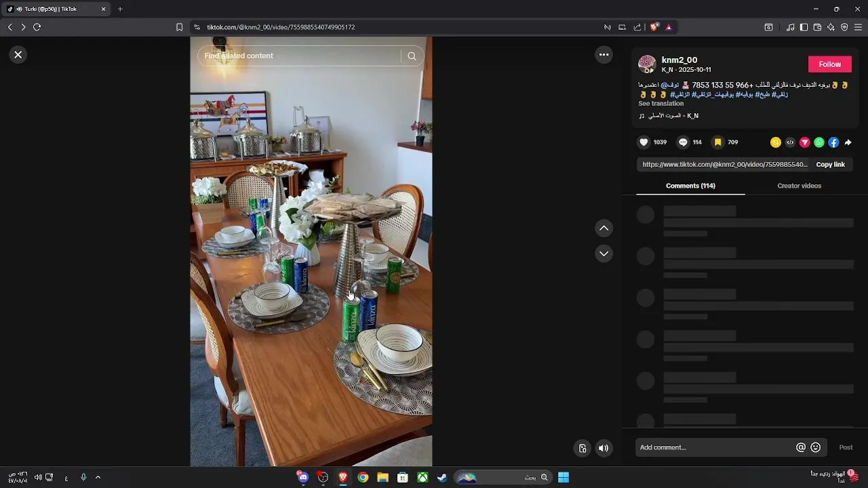This screenshot has width=868, height=488.
Task: Send to friends with the pink arrow icon
Action: [805, 142]
